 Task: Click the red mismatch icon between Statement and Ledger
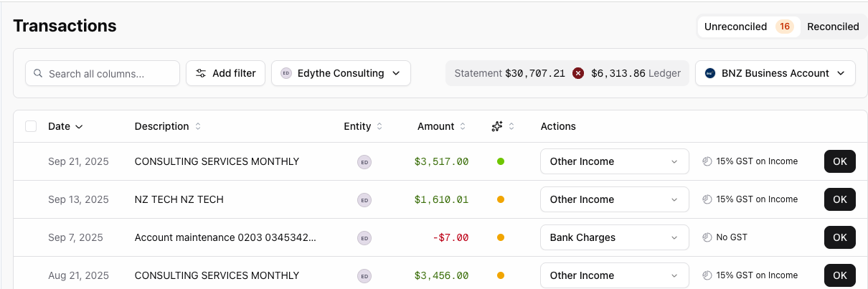click(578, 73)
